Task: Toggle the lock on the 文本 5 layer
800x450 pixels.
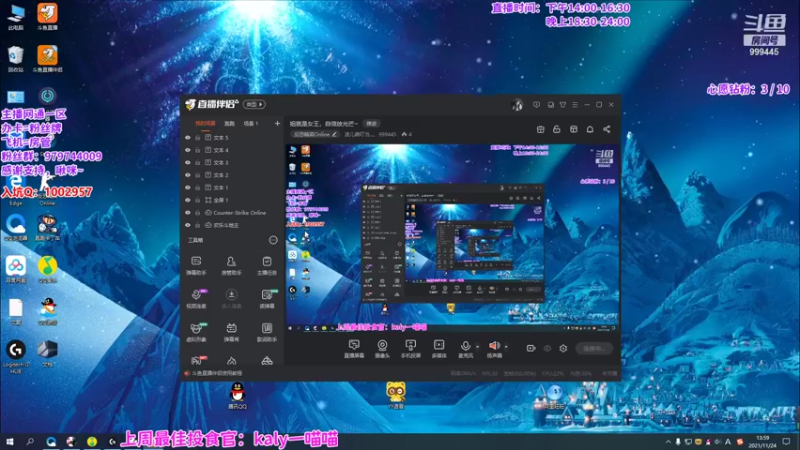Action: tap(197, 138)
